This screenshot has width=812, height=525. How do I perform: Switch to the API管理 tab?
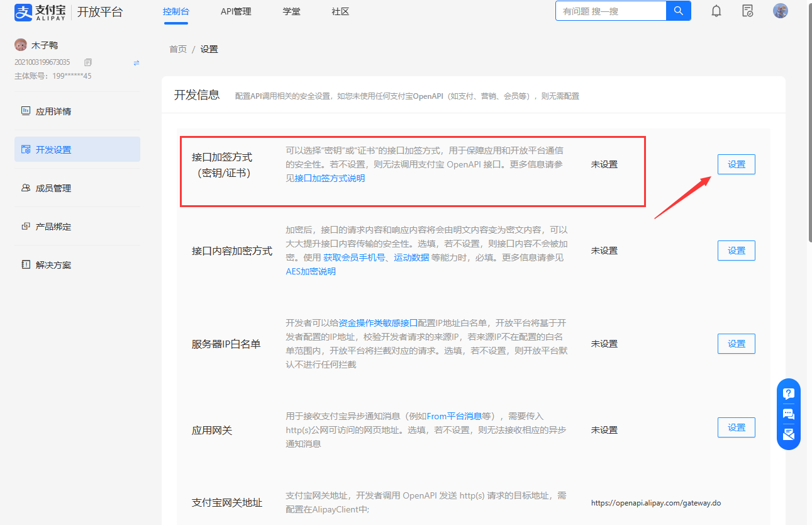236,11
